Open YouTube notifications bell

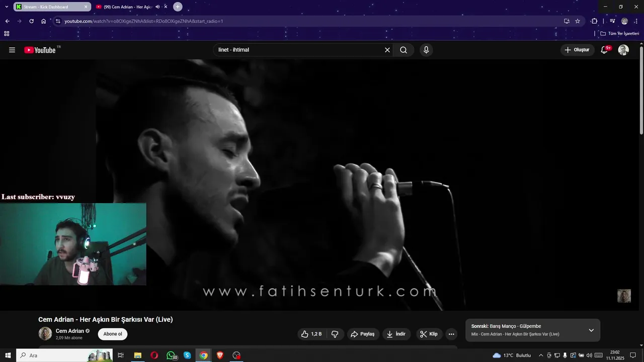point(605,50)
